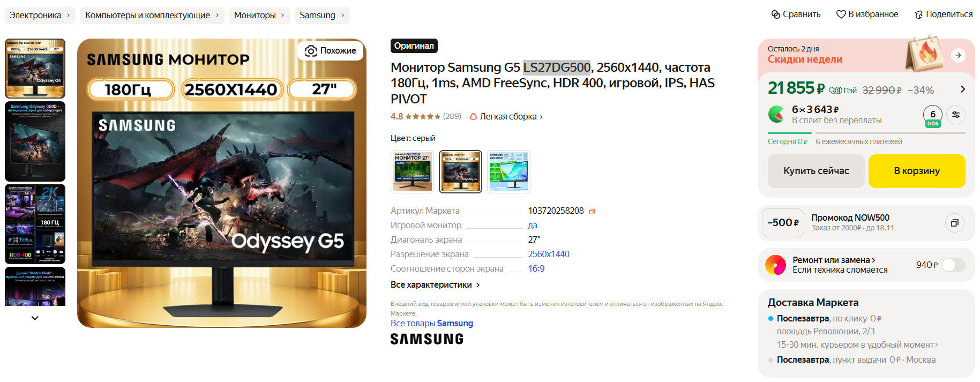Open Split payment settings sliders icon
This screenshot has height=382, width=980.
tap(956, 115)
